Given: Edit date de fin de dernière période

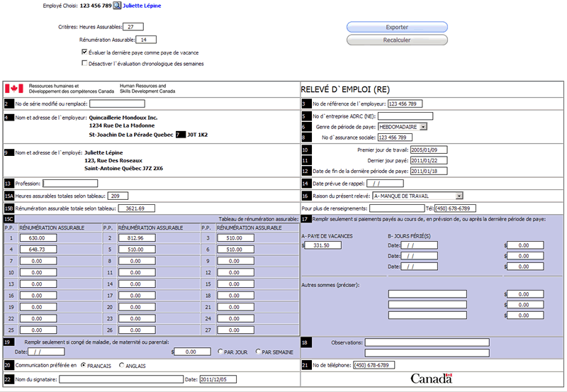Looking at the screenshot, I should pyautogui.click(x=429, y=171).
